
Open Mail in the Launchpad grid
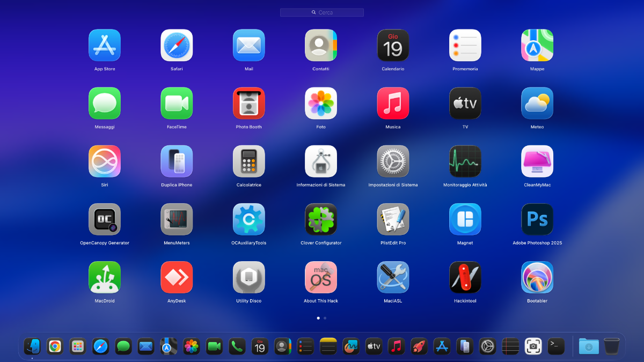[249, 46]
